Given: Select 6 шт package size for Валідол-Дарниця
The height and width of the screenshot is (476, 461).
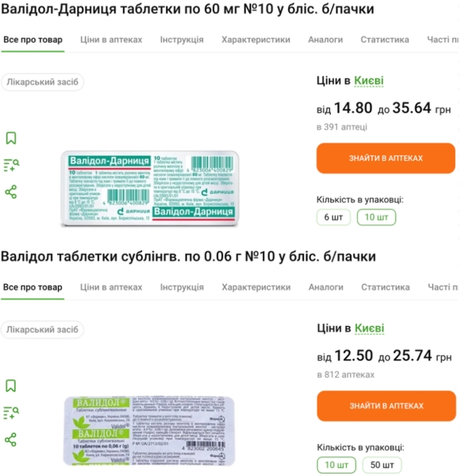Looking at the screenshot, I should pos(333,217).
